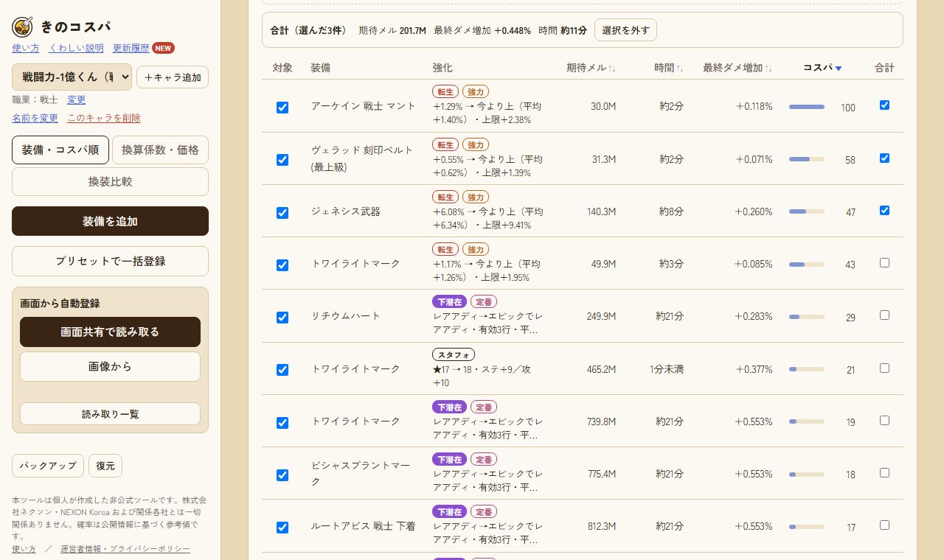Screen dimensions: 944x560
Task: Sort by 最終ダメ増加 arrow icon
Action: click(768, 69)
